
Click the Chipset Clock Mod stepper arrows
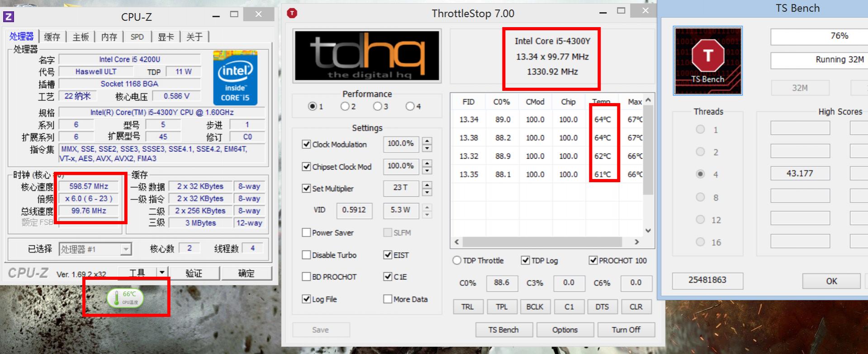click(427, 167)
